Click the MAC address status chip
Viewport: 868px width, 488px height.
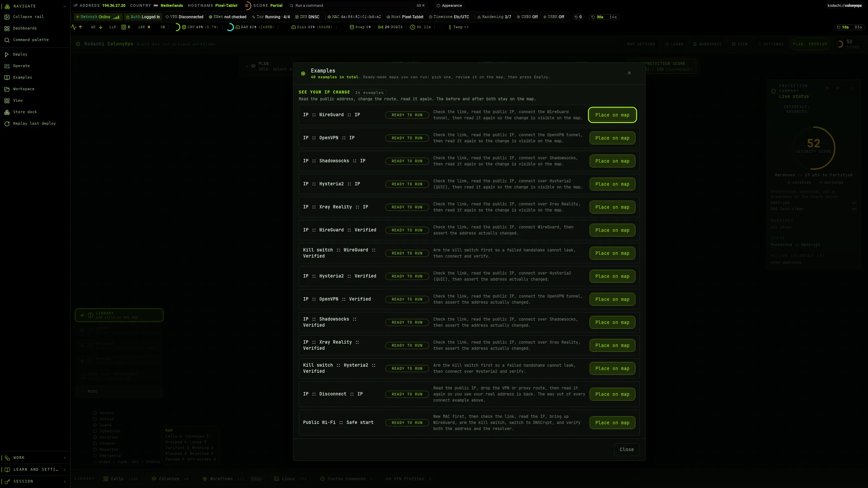tap(354, 17)
